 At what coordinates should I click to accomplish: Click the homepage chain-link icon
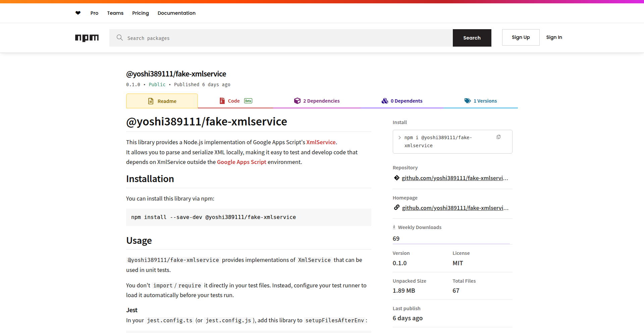(x=397, y=207)
